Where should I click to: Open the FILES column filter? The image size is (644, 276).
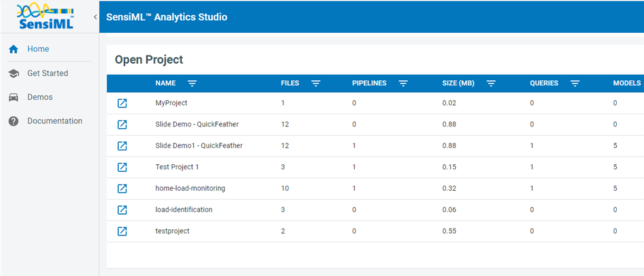tap(316, 83)
